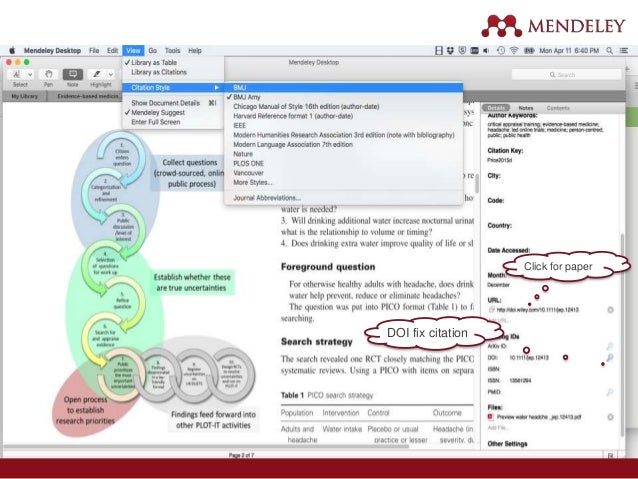The width and height of the screenshot is (638, 479).
Task: Open the PDF file icon under Files
Action: pos(490,417)
